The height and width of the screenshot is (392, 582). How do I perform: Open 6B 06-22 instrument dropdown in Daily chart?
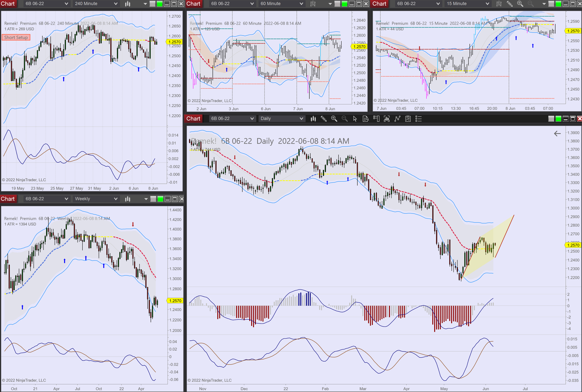click(x=232, y=119)
